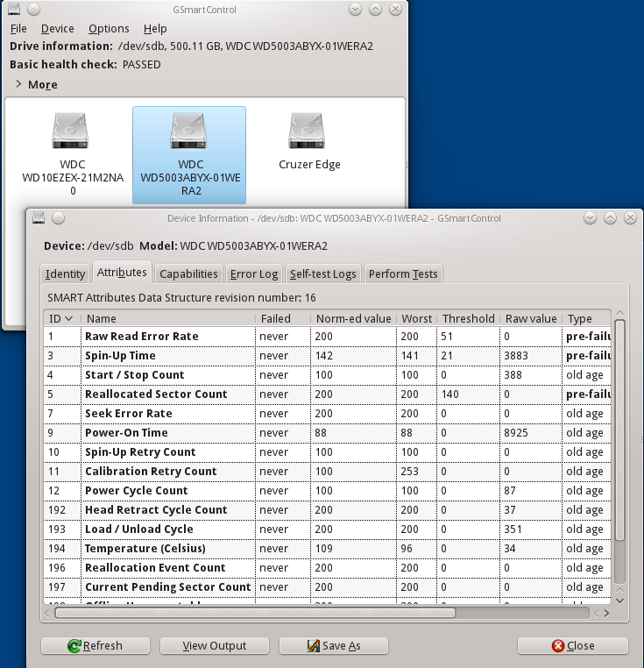Click raw value 8925 in Power-On Time row
644x668 pixels.
pyautogui.click(x=516, y=433)
